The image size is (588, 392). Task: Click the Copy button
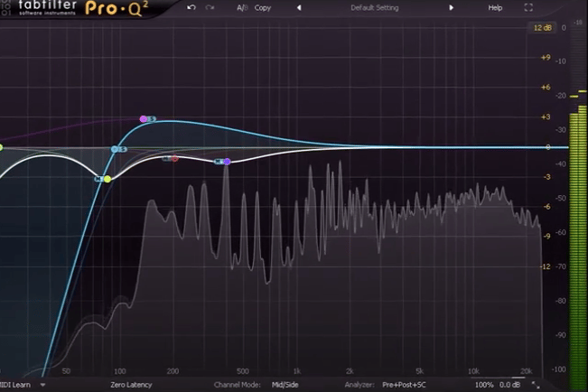263,7
